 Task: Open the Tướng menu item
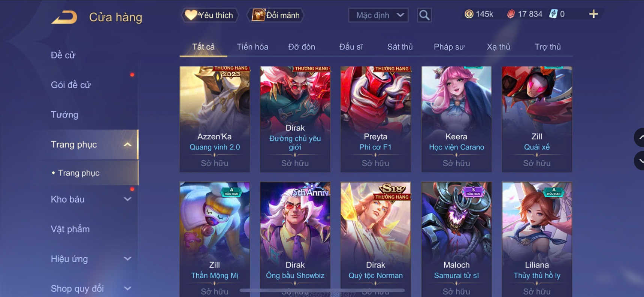pos(64,115)
